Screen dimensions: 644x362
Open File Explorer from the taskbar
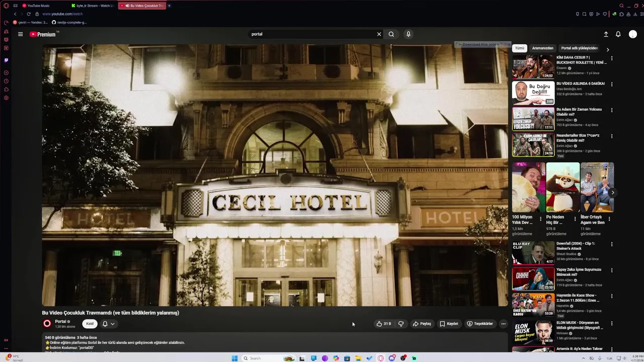(358, 358)
